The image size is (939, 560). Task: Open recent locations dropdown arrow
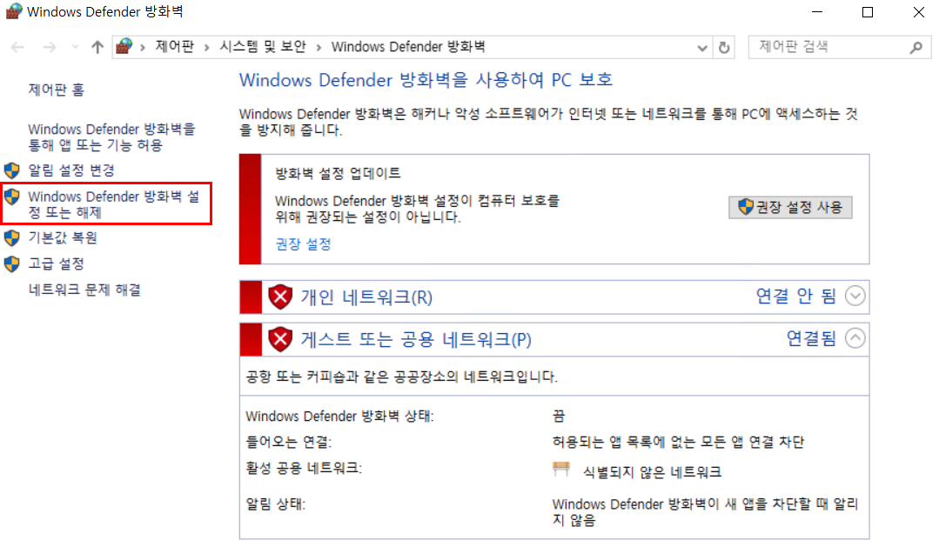pyautogui.click(x=75, y=47)
